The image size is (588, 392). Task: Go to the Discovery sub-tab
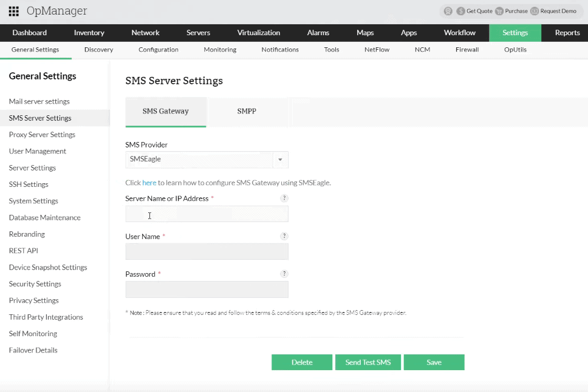pyautogui.click(x=98, y=50)
